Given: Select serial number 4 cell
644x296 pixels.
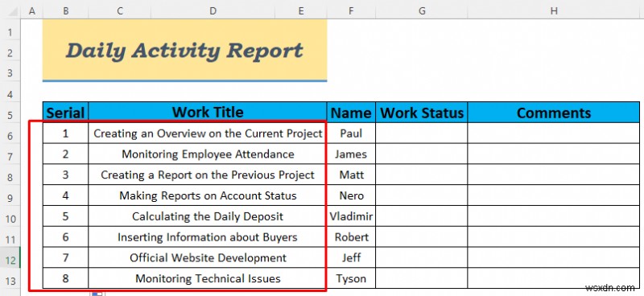Looking at the screenshot, I should pyautogui.click(x=65, y=195).
